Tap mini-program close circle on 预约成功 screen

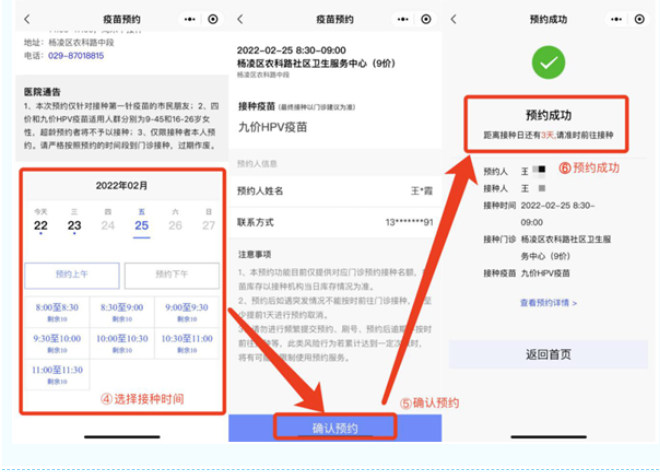640,19
